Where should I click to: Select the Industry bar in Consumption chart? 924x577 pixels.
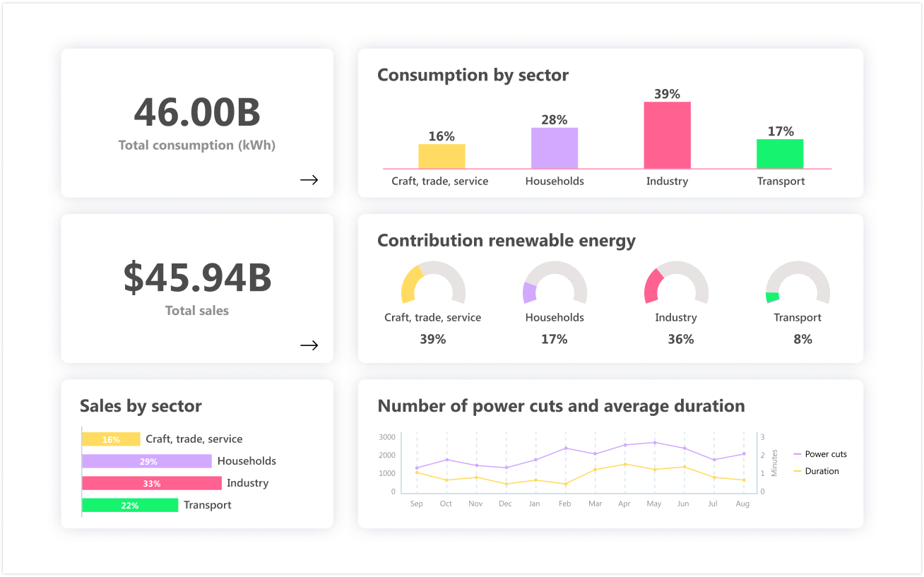click(x=667, y=134)
